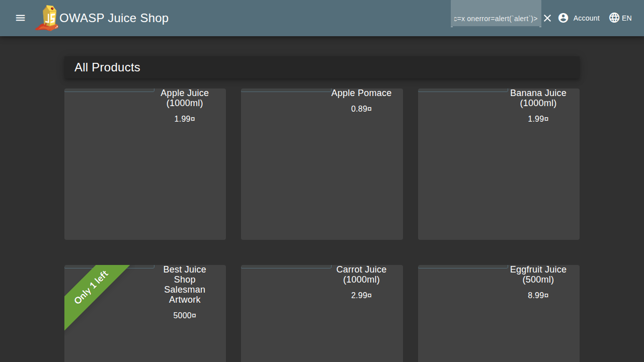Click the 2.99 price of Carrot Juice
This screenshot has width=644, height=362.
361,296
